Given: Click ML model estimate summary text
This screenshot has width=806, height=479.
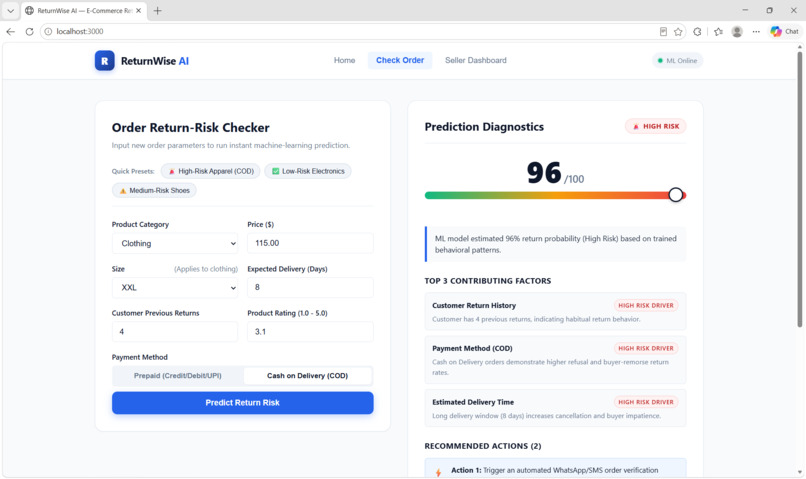Looking at the screenshot, I should coord(556,244).
